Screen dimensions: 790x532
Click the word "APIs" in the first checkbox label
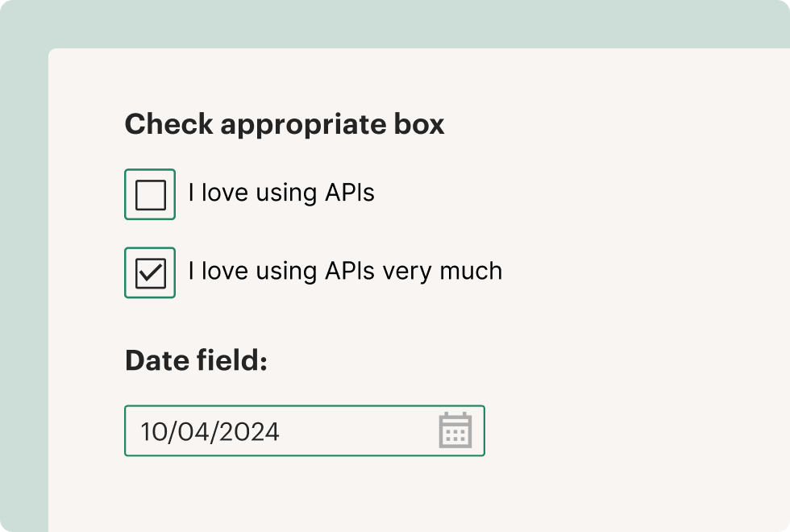tap(349, 193)
